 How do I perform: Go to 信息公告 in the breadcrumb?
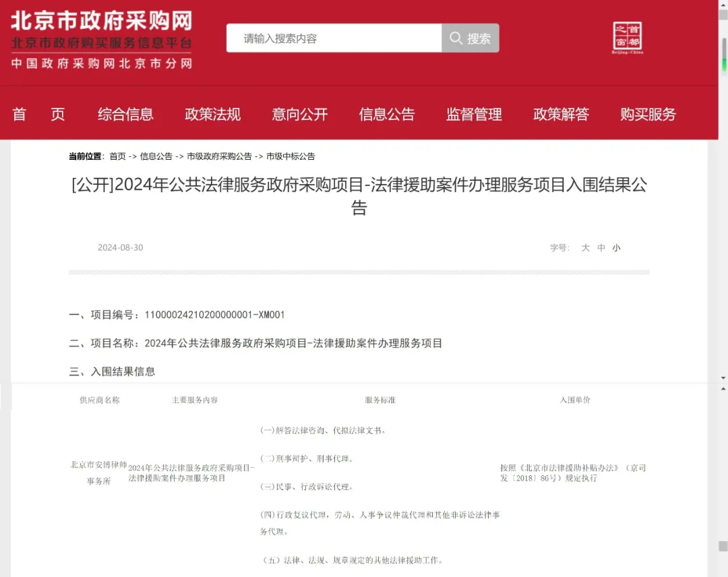(156, 156)
